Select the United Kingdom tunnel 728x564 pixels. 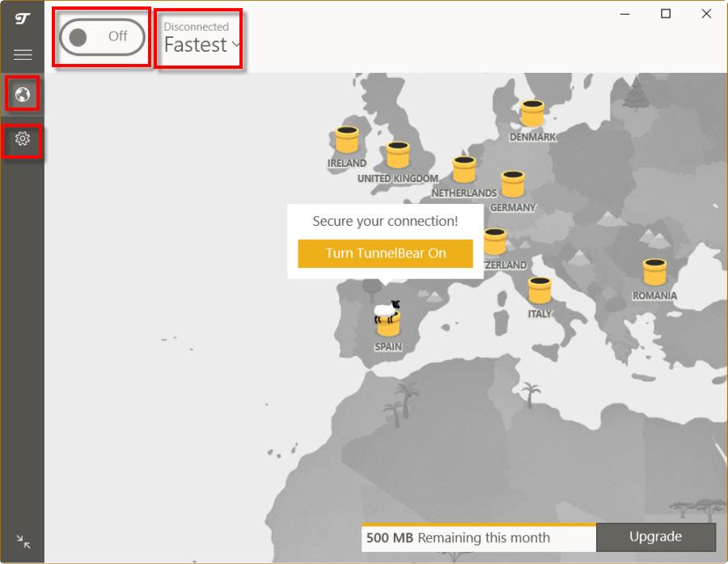tap(398, 155)
